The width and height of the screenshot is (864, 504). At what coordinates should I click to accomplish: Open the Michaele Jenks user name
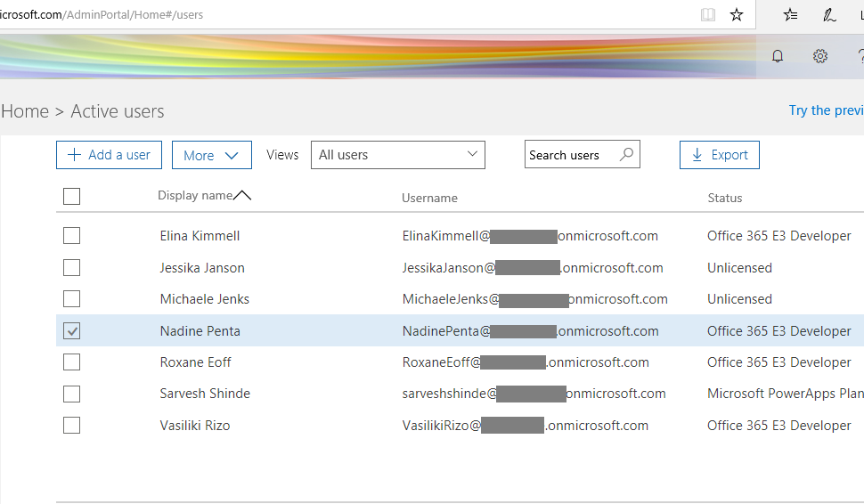click(x=205, y=299)
